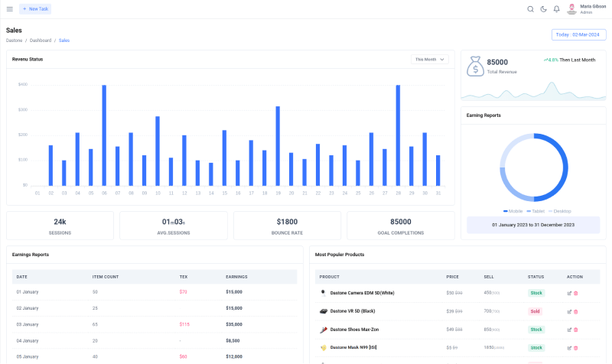612x364 pixels.
Task: Navigate to Dashboard breadcrumb
Action: click(x=41, y=40)
